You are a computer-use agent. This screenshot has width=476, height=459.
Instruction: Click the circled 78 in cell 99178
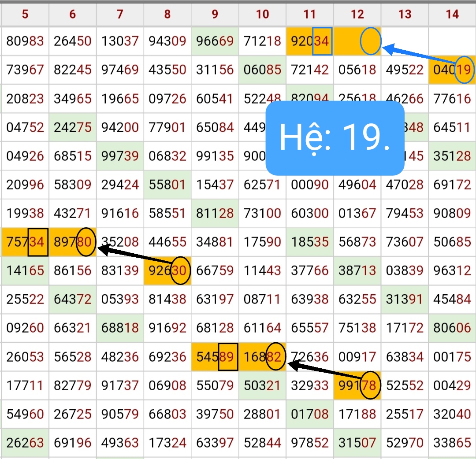pyautogui.click(x=371, y=385)
